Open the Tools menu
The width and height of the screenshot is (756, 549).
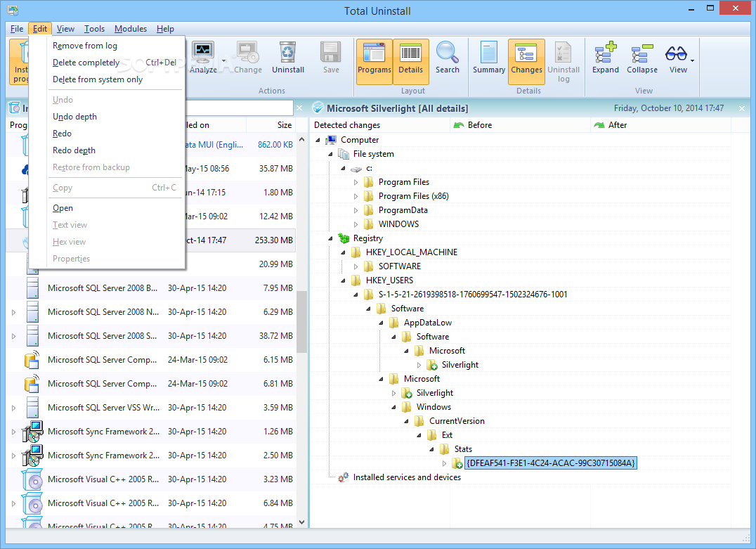[x=94, y=29]
